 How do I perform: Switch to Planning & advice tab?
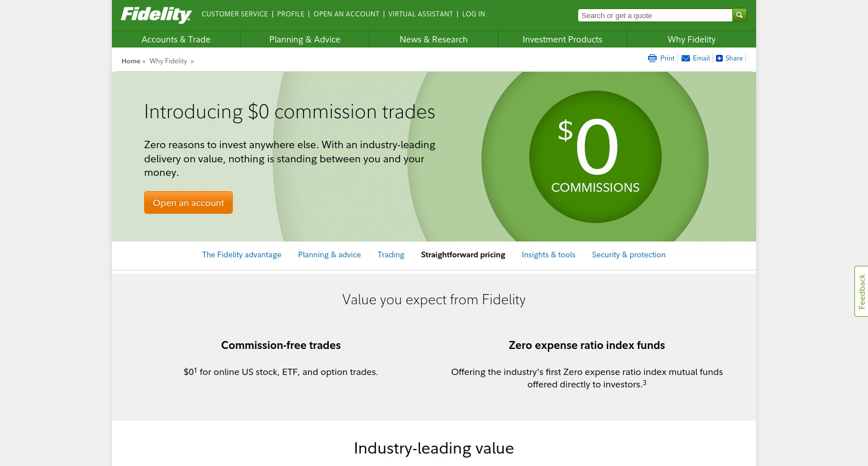click(x=329, y=254)
